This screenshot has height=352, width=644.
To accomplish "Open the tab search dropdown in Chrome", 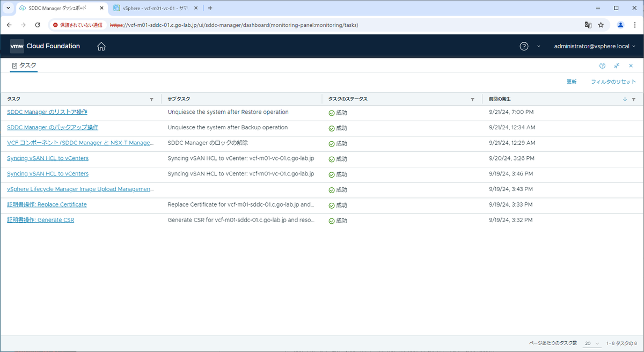I will 8,8.
